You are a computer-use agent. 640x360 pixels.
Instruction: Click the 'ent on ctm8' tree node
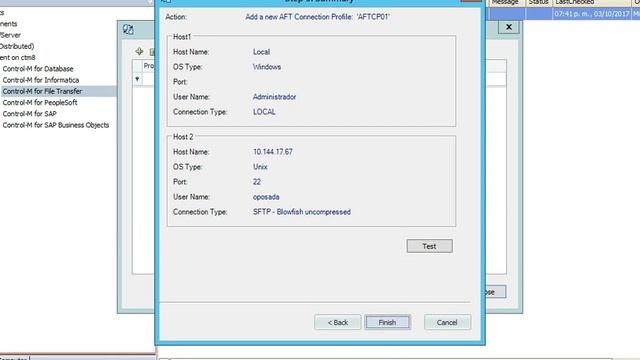[18, 58]
